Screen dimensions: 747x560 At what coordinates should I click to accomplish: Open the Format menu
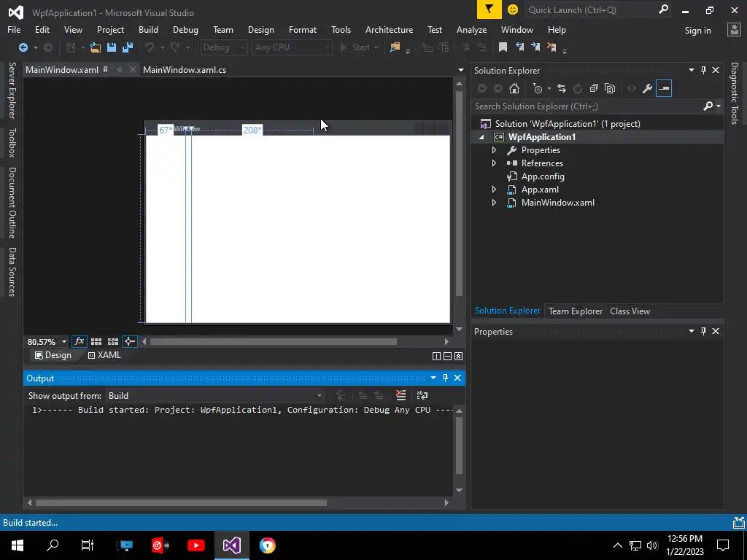click(303, 29)
